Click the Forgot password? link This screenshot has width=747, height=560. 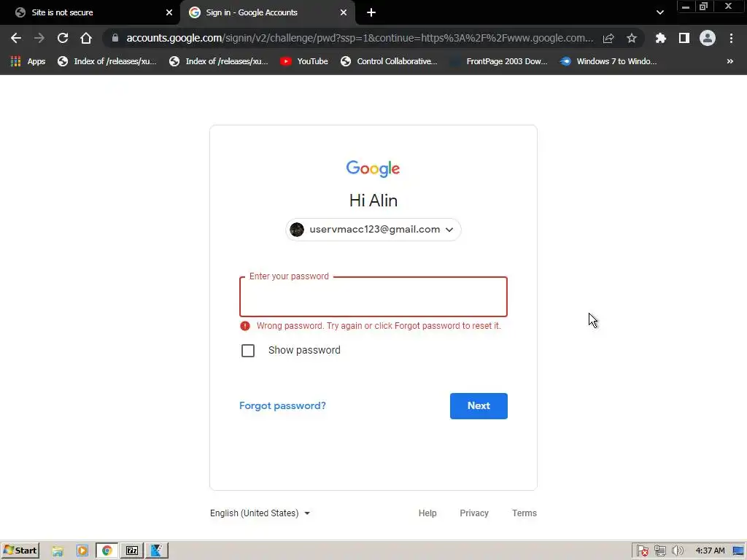pyautogui.click(x=282, y=405)
